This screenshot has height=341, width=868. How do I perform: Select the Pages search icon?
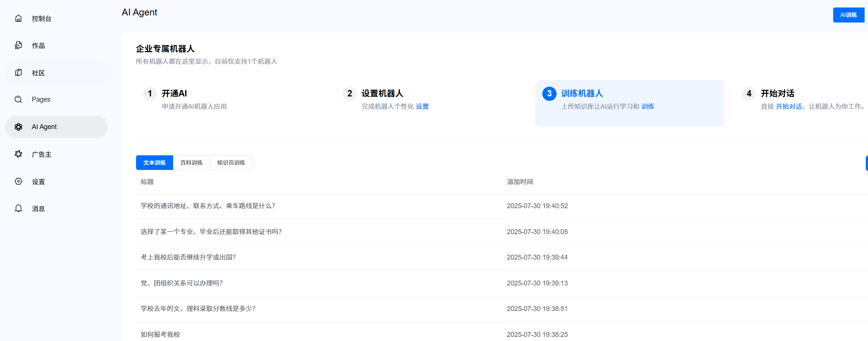[x=18, y=99]
